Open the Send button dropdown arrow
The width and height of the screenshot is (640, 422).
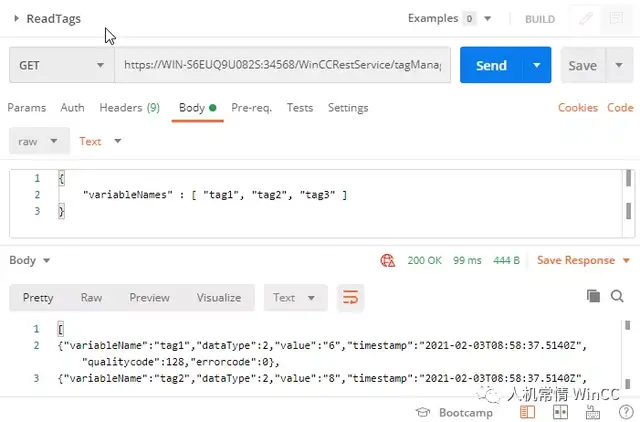click(538, 66)
